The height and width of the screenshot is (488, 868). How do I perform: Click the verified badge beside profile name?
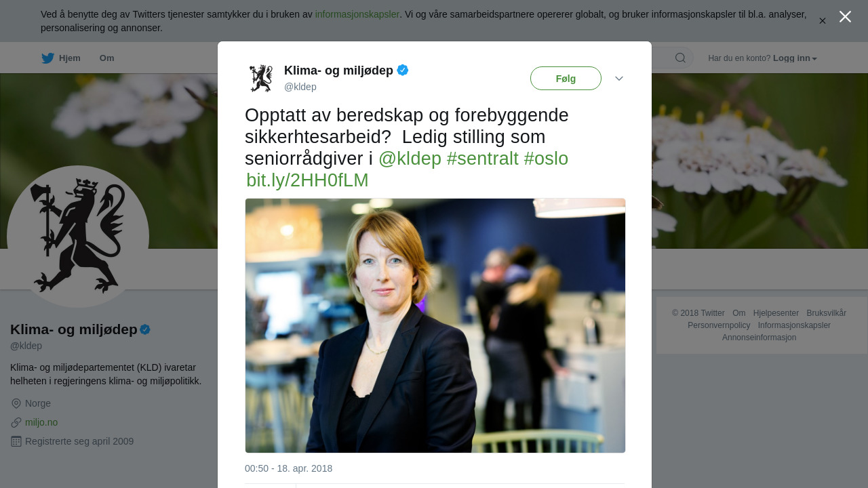pyautogui.click(x=145, y=330)
